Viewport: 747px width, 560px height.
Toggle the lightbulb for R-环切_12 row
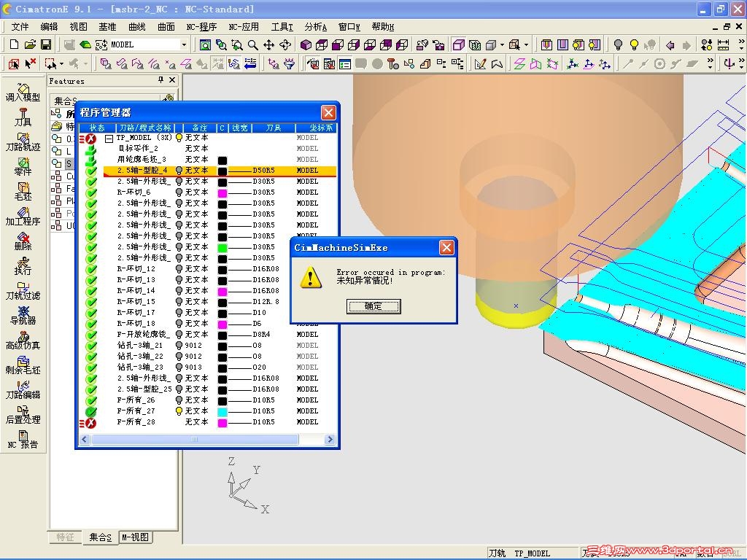click(x=179, y=269)
